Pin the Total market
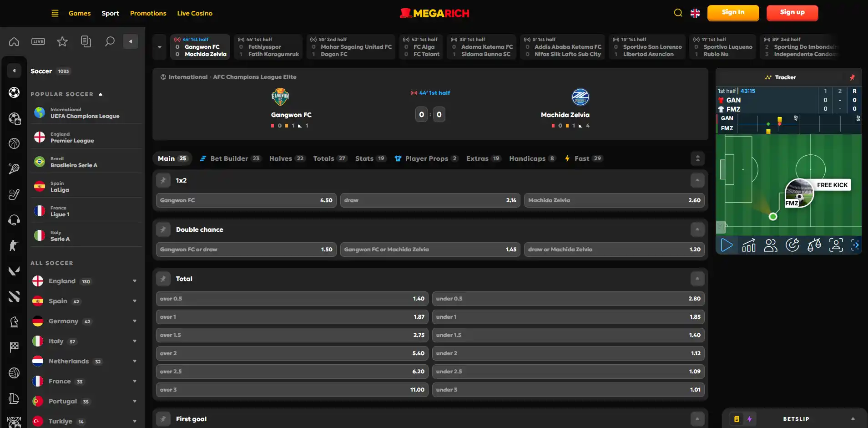 [163, 279]
